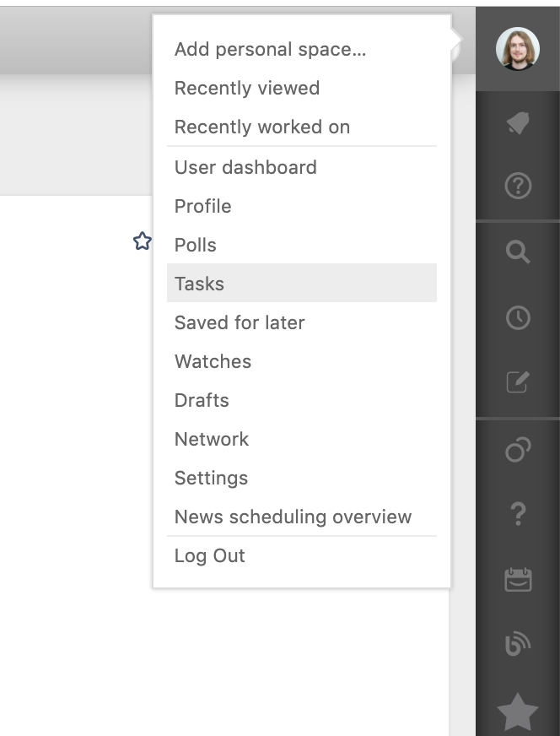Click the pencil create/edit icon
This screenshot has height=736, width=560.
click(x=517, y=382)
